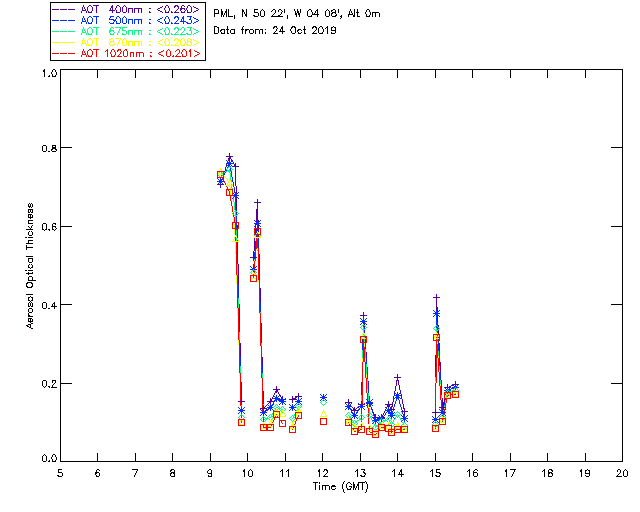Click the AOT 675nm legend entry
This screenshot has width=640, height=512.
click(x=126, y=31)
